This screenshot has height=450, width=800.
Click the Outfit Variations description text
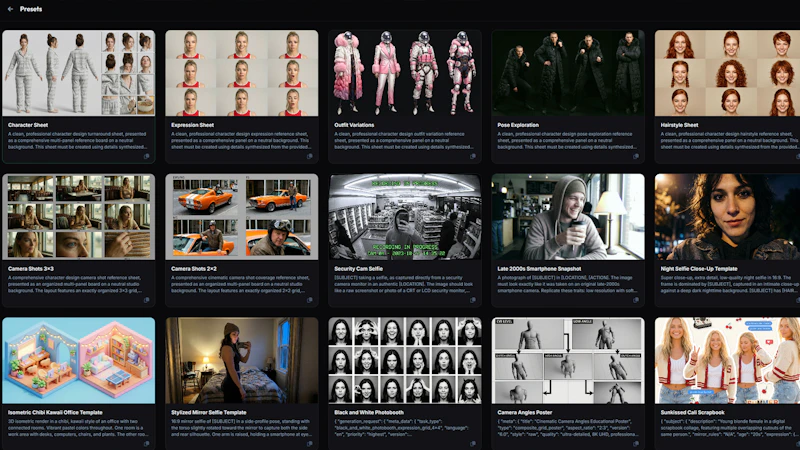(x=404, y=140)
